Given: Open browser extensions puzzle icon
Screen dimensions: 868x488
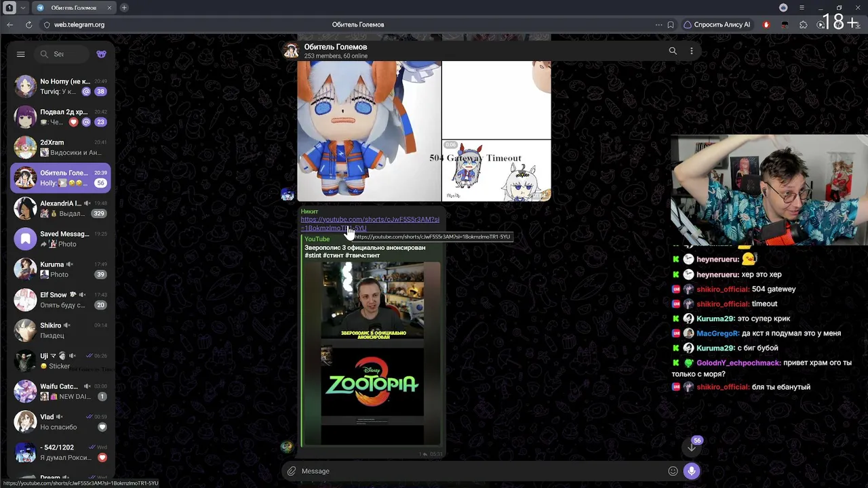Looking at the screenshot, I should point(804,24).
